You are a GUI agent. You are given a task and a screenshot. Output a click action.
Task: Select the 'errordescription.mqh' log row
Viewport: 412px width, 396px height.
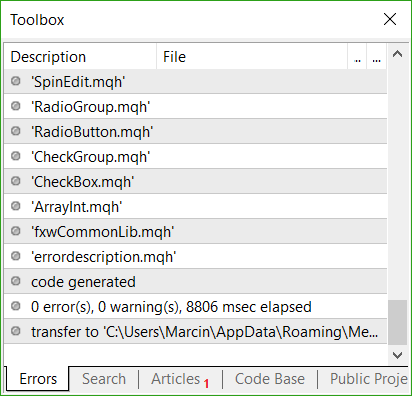[x=196, y=256]
